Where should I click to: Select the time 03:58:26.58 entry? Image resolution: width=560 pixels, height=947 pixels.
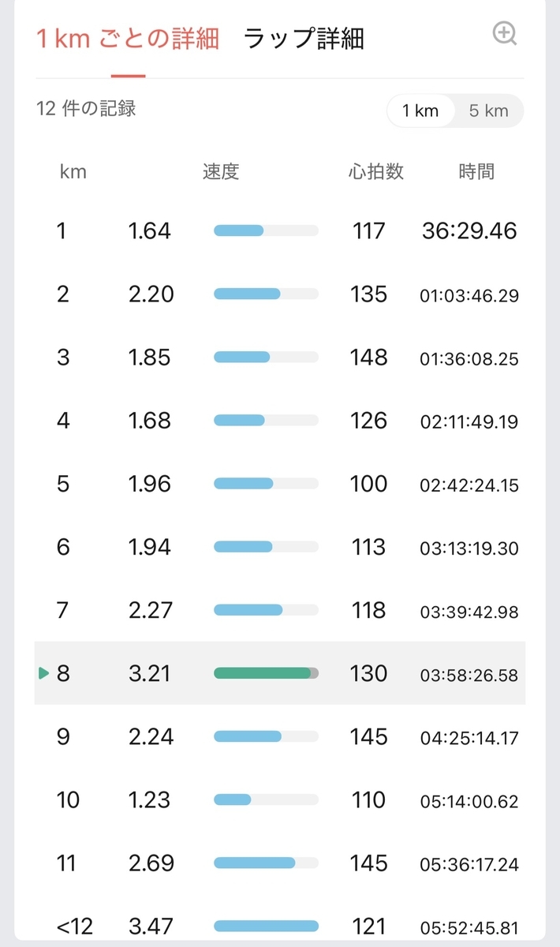coord(469,675)
